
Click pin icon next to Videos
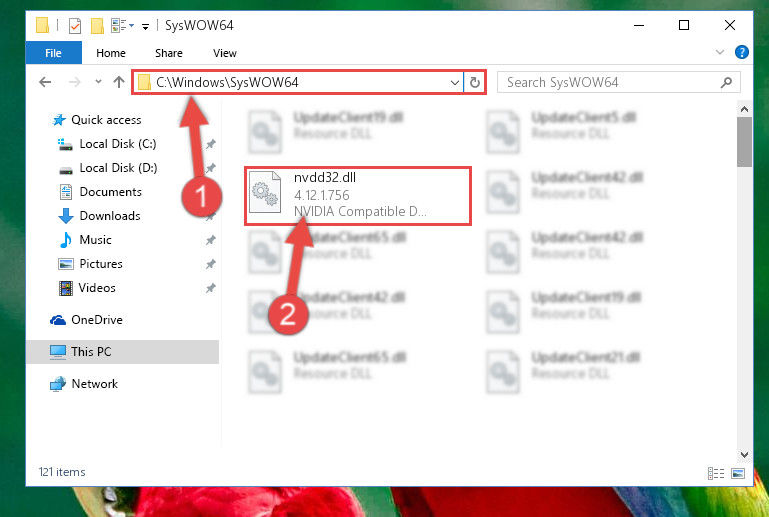210,288
